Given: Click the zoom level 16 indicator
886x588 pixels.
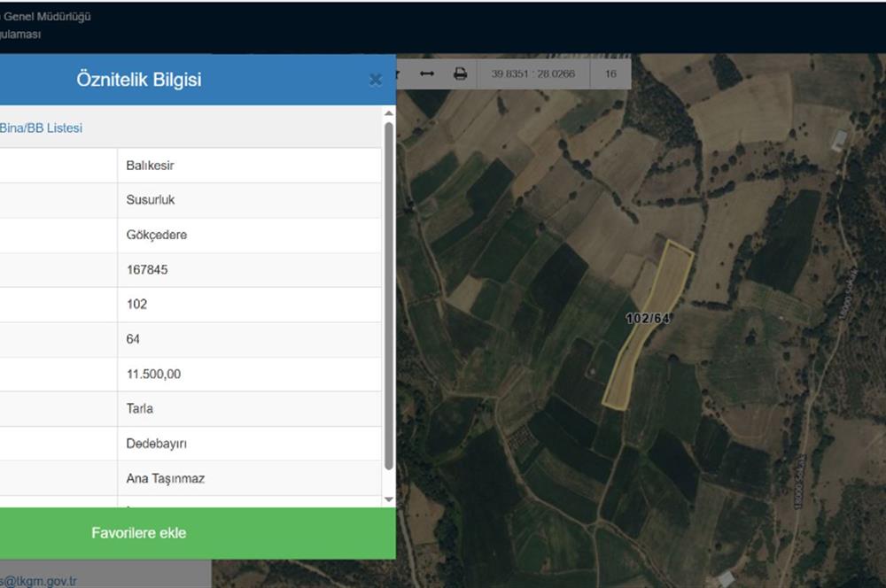Looking at the screenshot, I should pos(610,73).
